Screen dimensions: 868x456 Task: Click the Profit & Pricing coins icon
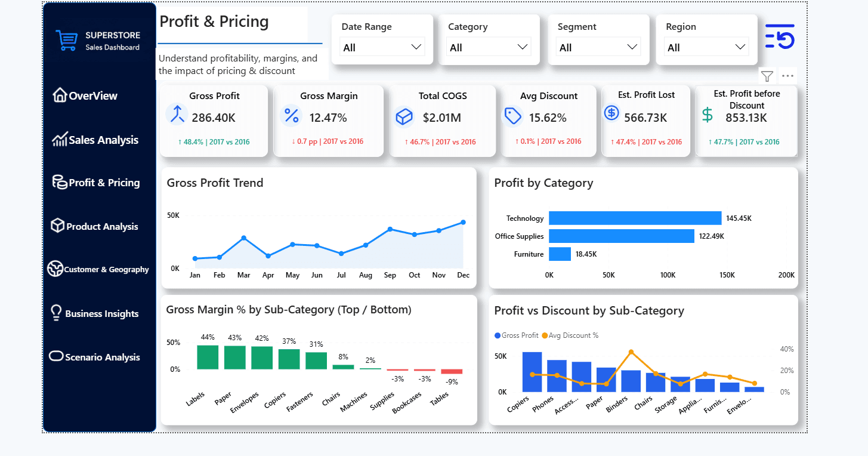(x=60, y=182)
